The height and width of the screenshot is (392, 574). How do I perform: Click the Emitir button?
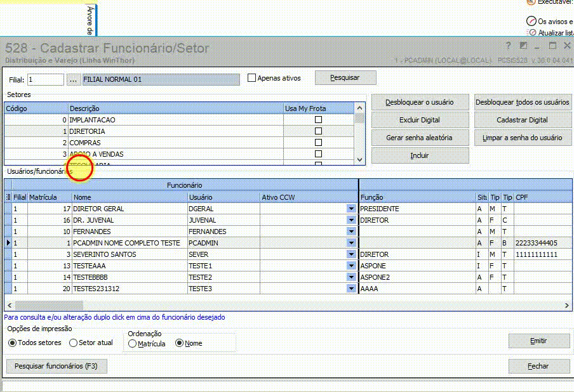click(x=539, y=341)
